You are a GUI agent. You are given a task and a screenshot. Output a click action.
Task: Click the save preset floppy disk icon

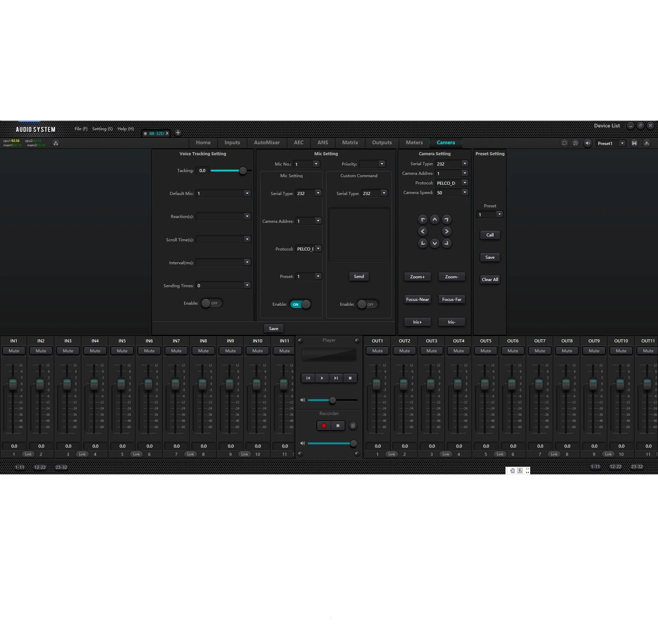pos(634,143)
